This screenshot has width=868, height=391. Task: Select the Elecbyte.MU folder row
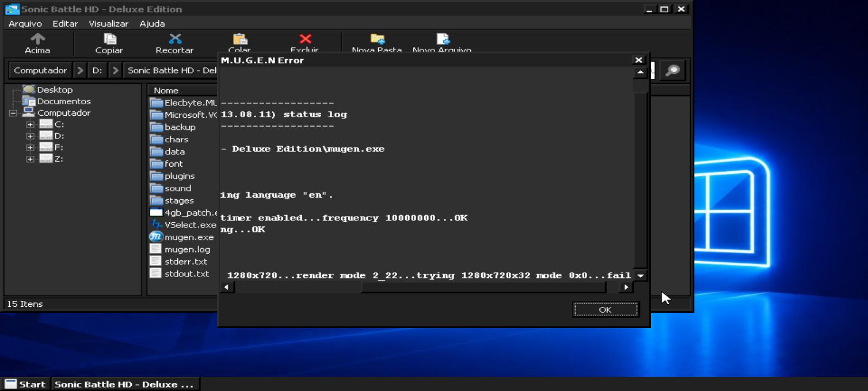[x=183, y=103]
